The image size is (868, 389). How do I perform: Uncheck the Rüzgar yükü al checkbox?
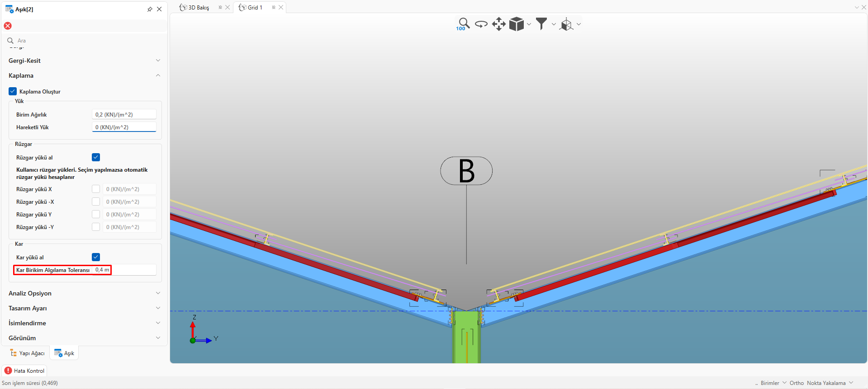coord(96,157)
